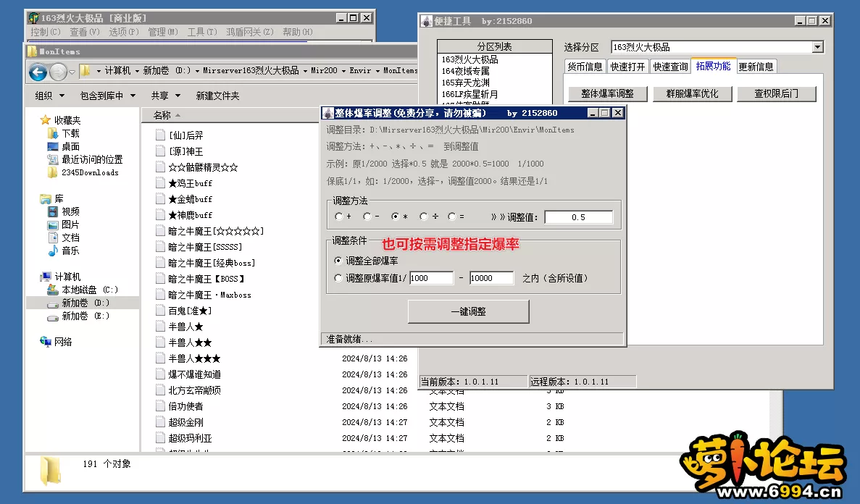Select the * adjustment method radio
This screenshot has width=860, height=504.
pos(395,217)
